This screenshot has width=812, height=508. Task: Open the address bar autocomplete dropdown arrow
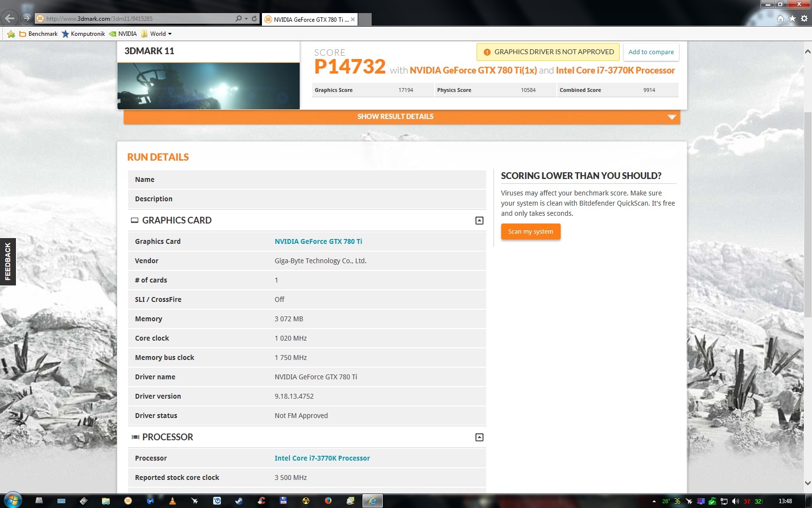tap(246, 19)
